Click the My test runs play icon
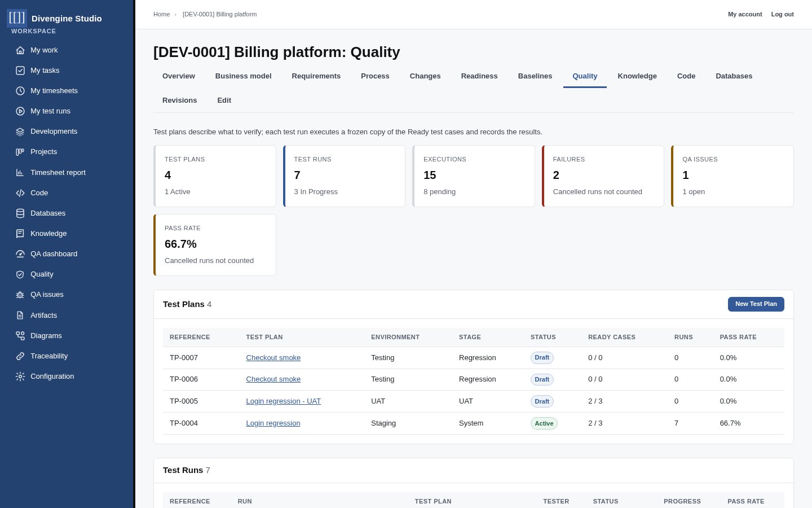This screenshot has width=812, height=508. [20, 111]
